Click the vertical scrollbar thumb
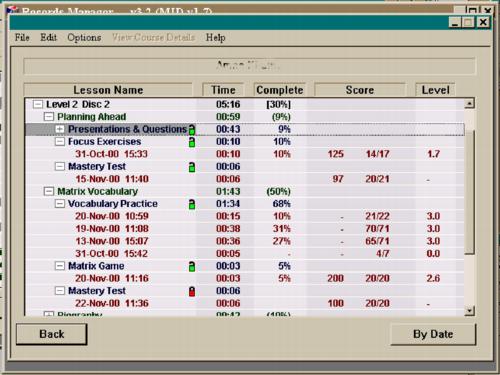The width and height of the screenshot is (500, 375). click(469, 192)
